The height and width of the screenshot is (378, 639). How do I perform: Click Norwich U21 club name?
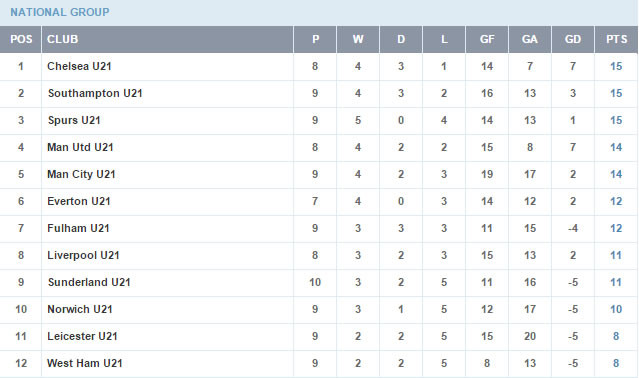(79, 309)
